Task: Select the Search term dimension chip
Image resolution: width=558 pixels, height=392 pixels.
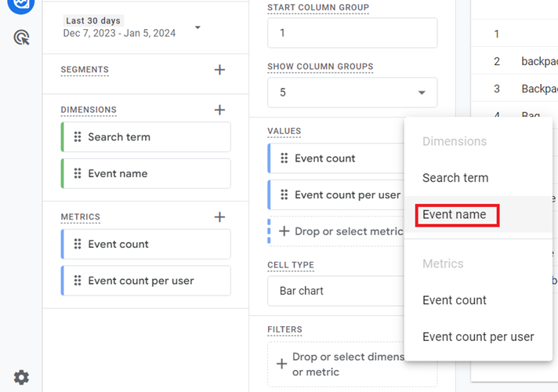Action: click(146, 137)
